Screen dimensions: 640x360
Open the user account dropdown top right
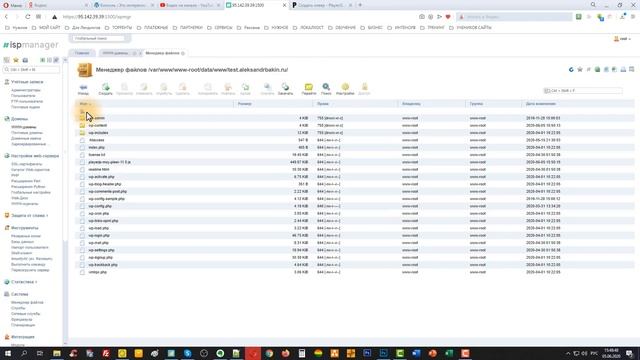[x=622, y=39]
